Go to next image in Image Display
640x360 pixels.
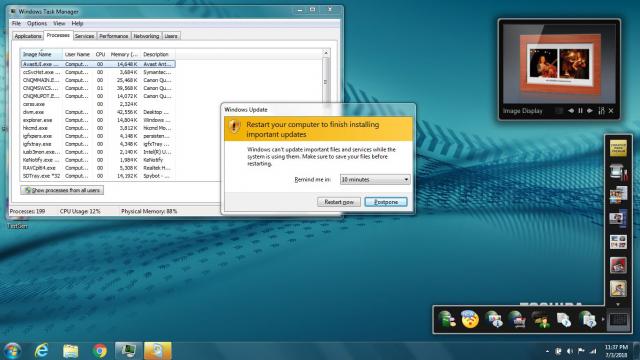coord(590,111)
